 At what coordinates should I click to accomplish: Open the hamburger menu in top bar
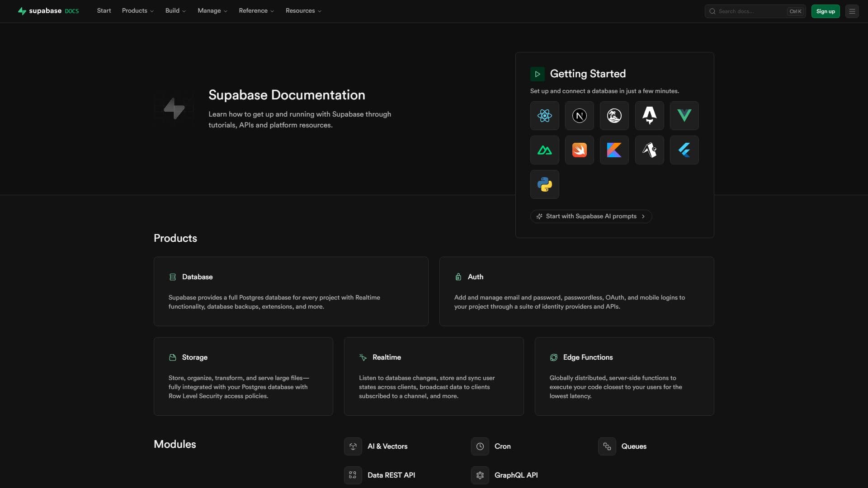coord(852,11)
